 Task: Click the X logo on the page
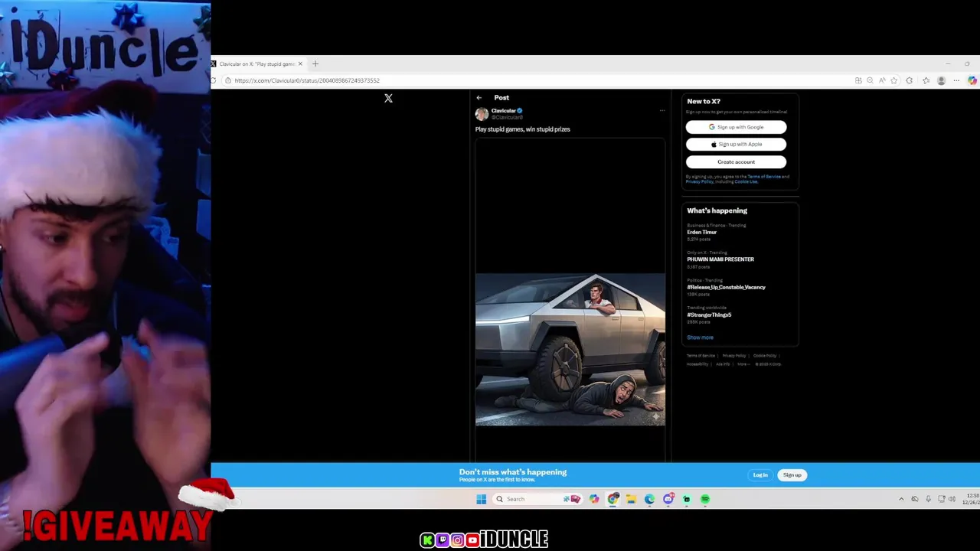click(x=388, y=98)
